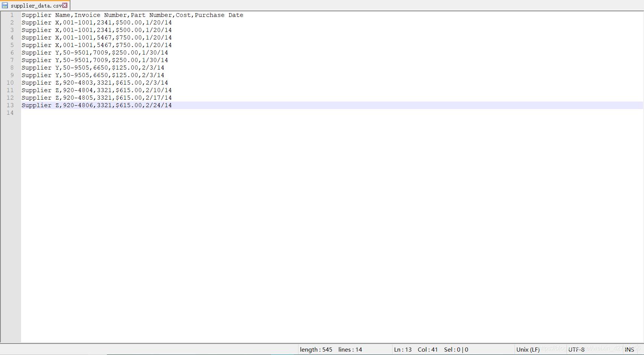Screen dimensions: 644x355
Task: Click the save-state icon on supplier_data.csv tab
Action: click(5, 5)
